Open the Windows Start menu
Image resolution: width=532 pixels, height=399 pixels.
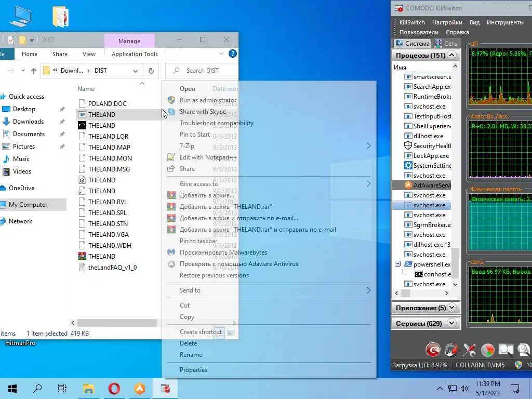point(12,388)
